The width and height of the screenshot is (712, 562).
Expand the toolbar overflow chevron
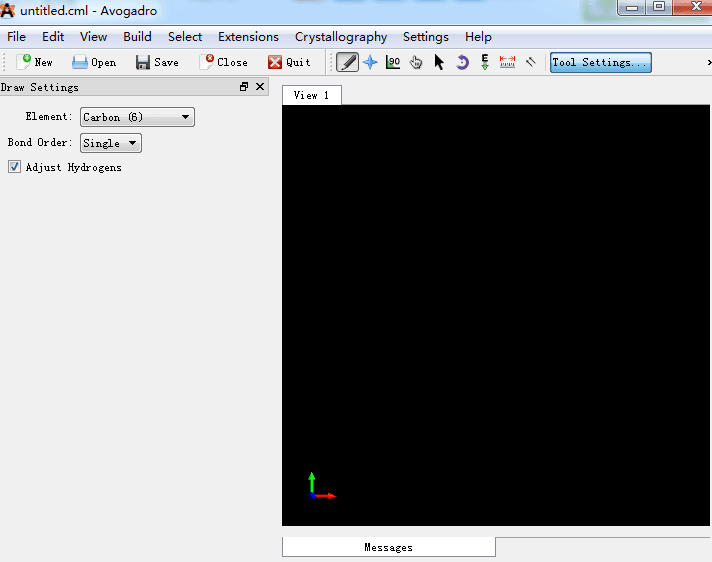pos(706,62)
